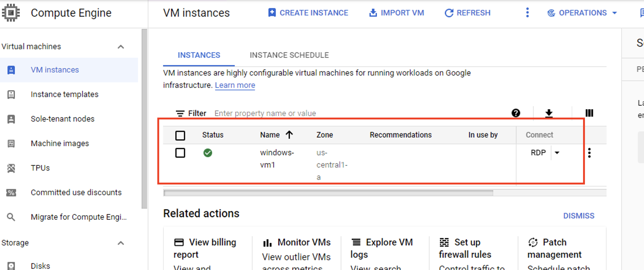
Task: Connect to windows-vm1 via RDP
Action: tap(538, 153)
